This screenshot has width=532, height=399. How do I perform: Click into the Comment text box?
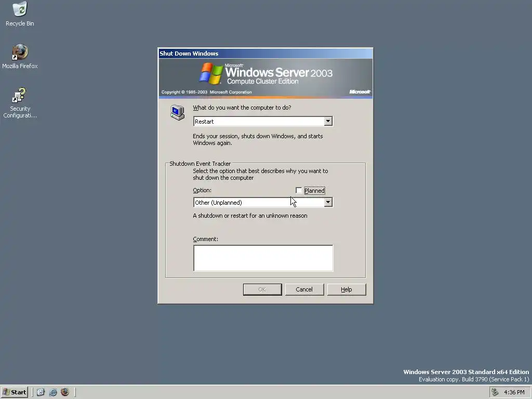coord(263,258)
